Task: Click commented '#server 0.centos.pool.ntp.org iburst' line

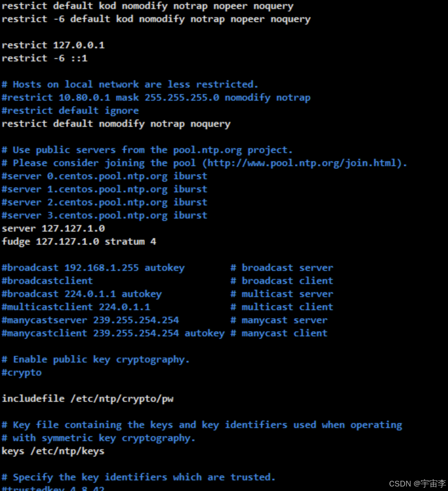Action: pyautogui.click(x=105, y=176)
